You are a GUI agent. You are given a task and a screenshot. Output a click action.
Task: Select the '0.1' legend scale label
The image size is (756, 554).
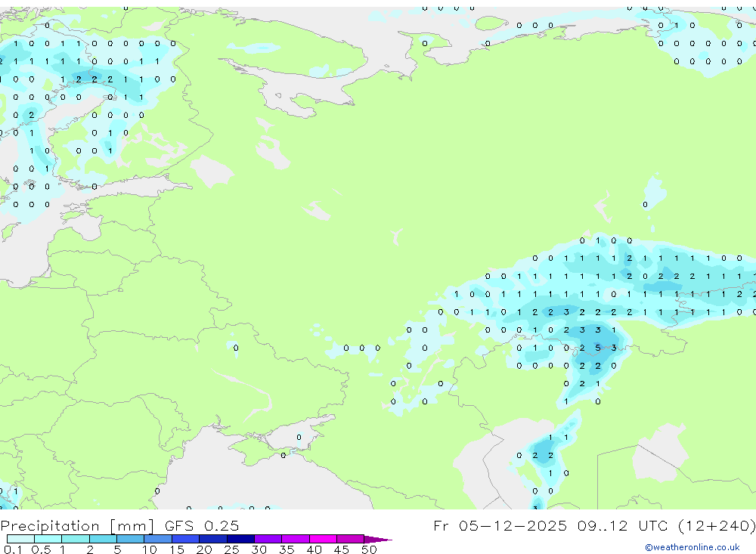[13, 549]
